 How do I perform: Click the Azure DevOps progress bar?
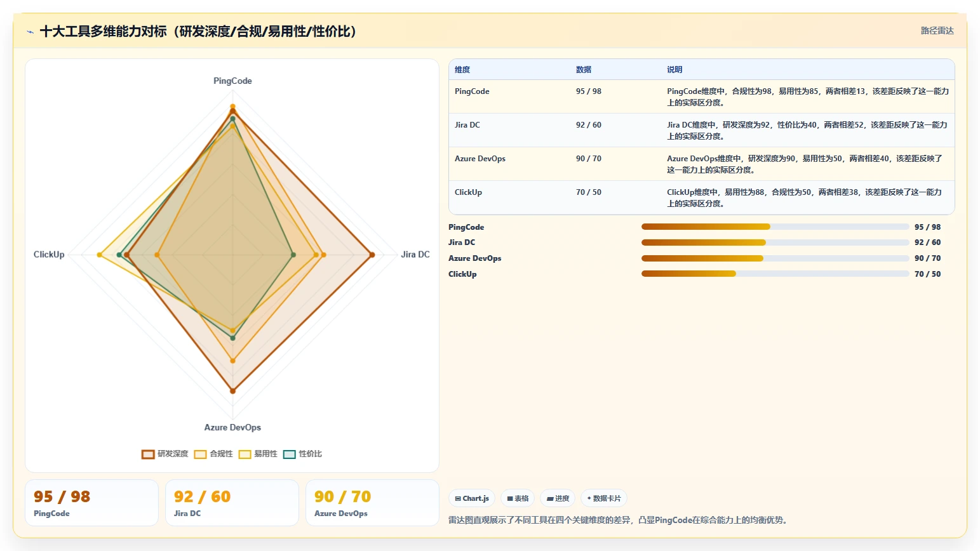(775, 258)
